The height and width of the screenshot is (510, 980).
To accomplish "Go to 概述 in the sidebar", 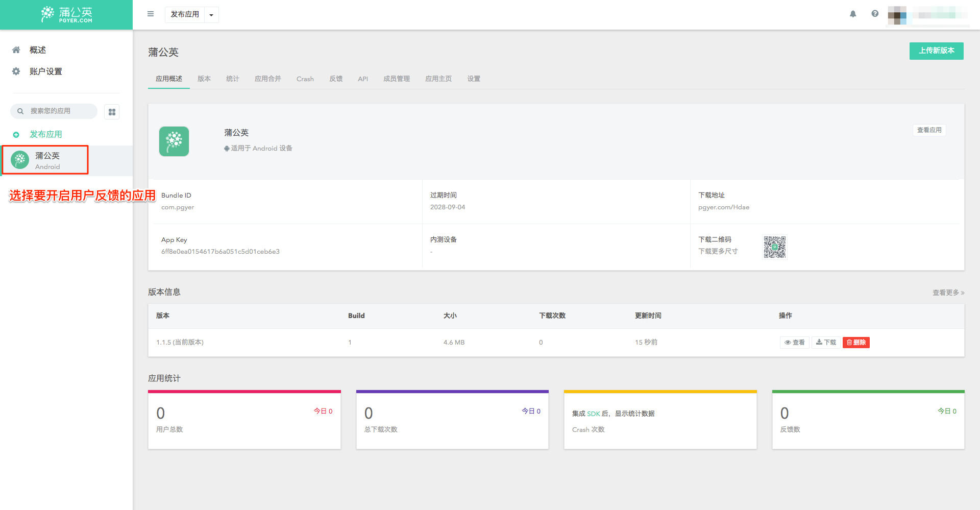I will coord(38,50).
